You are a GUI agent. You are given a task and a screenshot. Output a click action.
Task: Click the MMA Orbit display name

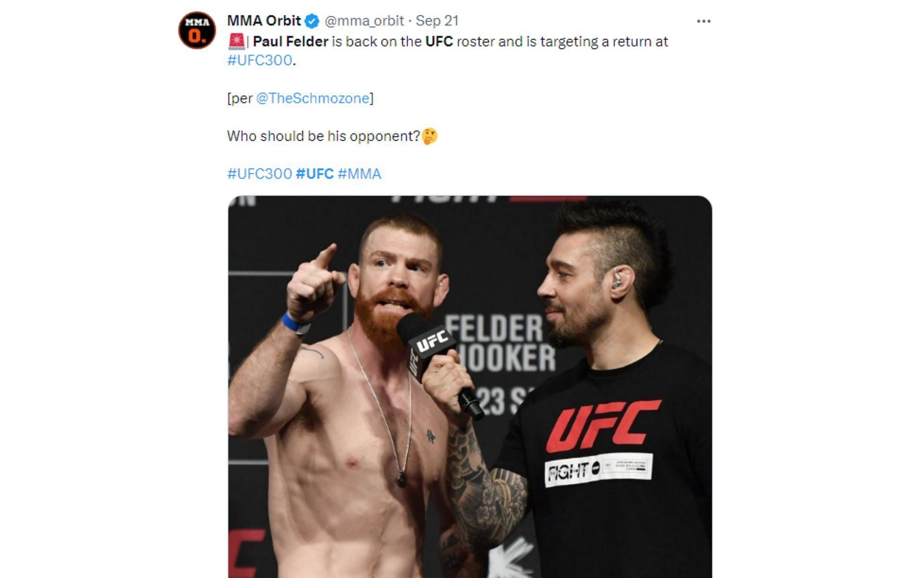(x=264, y=21)
